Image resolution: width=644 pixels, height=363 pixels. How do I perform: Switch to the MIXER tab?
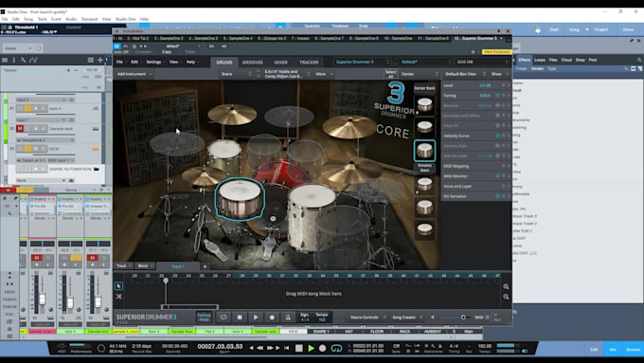(x=280, y=63)
